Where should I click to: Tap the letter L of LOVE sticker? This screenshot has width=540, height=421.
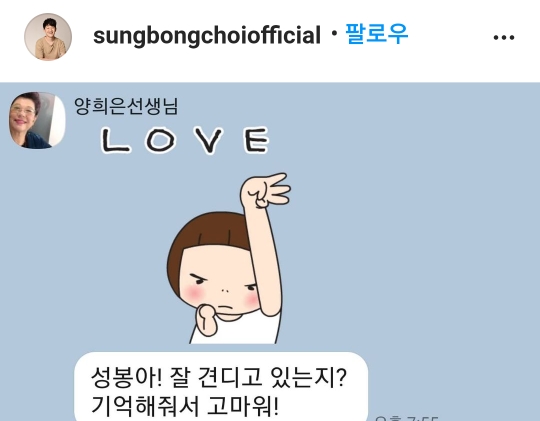[x=115, y=140]
